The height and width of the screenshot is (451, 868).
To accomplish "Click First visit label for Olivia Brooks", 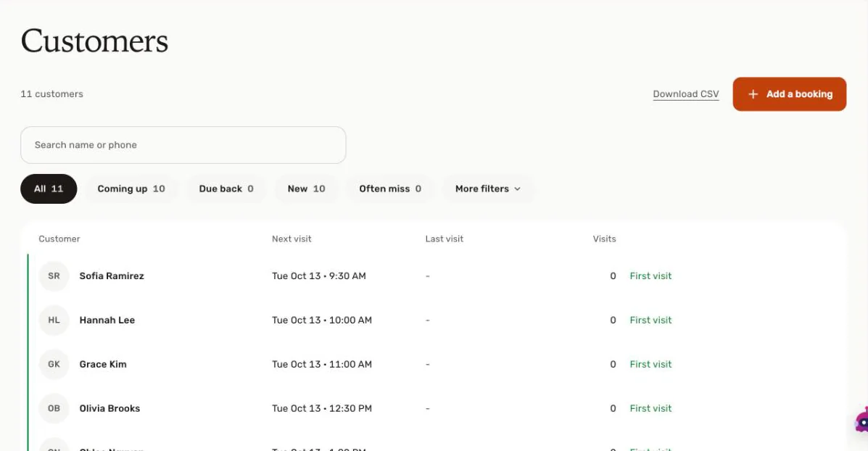I will tap(650, 408).
